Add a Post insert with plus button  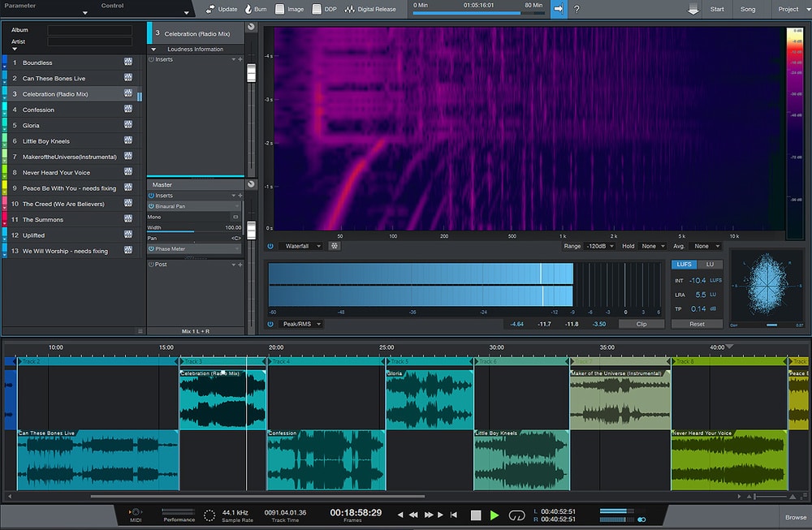pyautogui.click(x=240, y=265)
